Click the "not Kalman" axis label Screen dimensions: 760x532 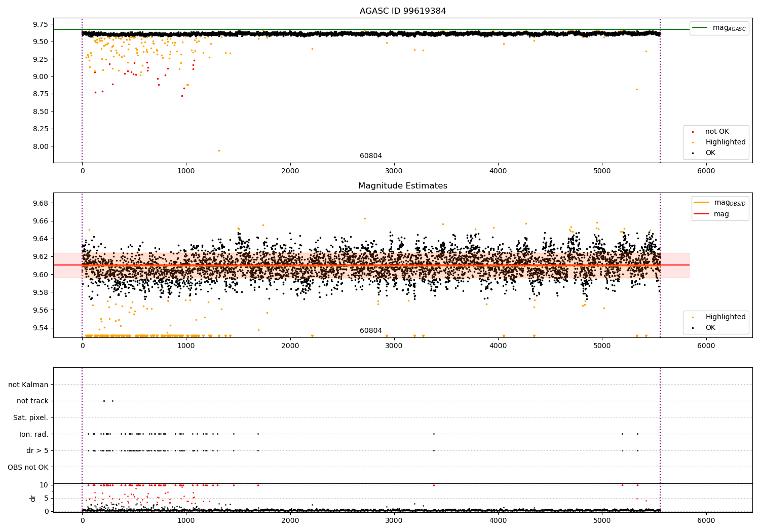pyautogui.click(x=28, y=385)
